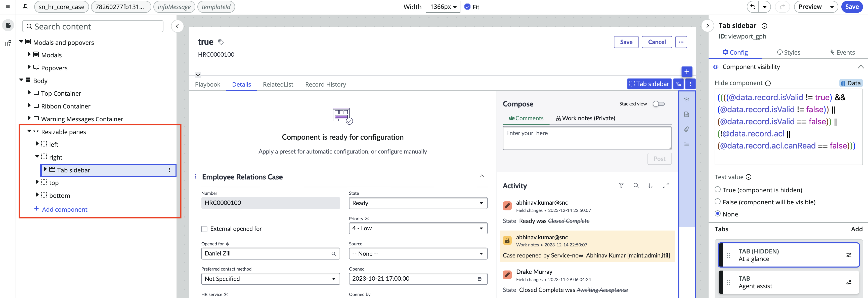The height and width of the screenshot is (298, 868).
Task: Click the paperclip attachments sidebar icon
Action: point(687,129)
